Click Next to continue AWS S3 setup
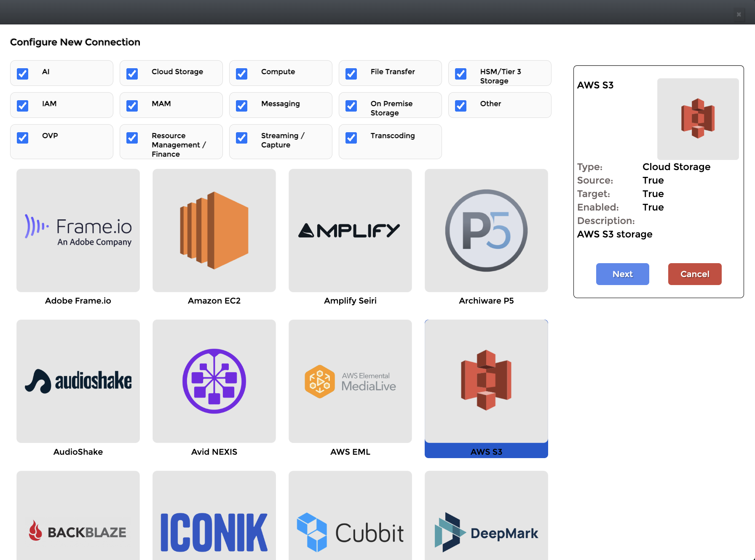The image size is (755, 560). pos(622,274)
